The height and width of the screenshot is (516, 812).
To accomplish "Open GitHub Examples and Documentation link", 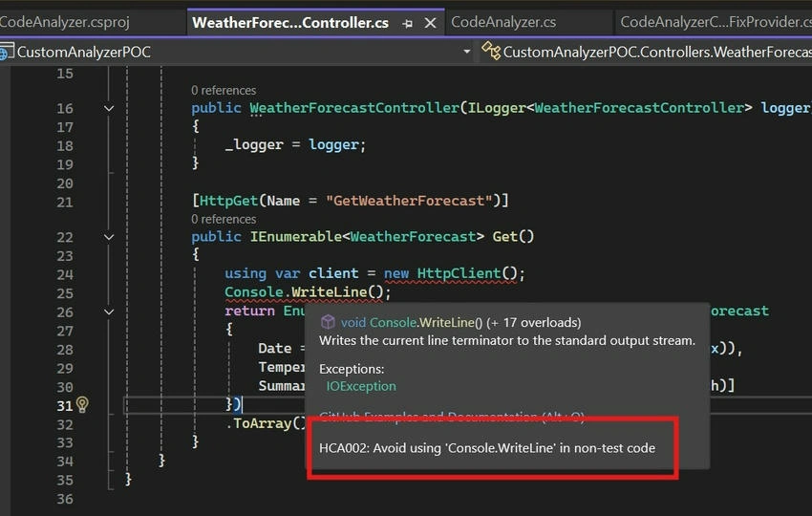I will [x=452, y=417].
